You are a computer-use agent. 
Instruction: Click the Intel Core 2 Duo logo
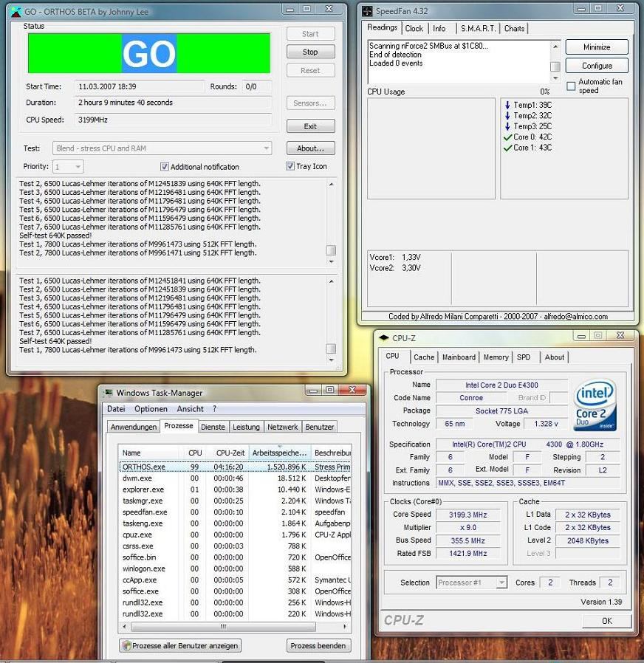coord(595,405)
